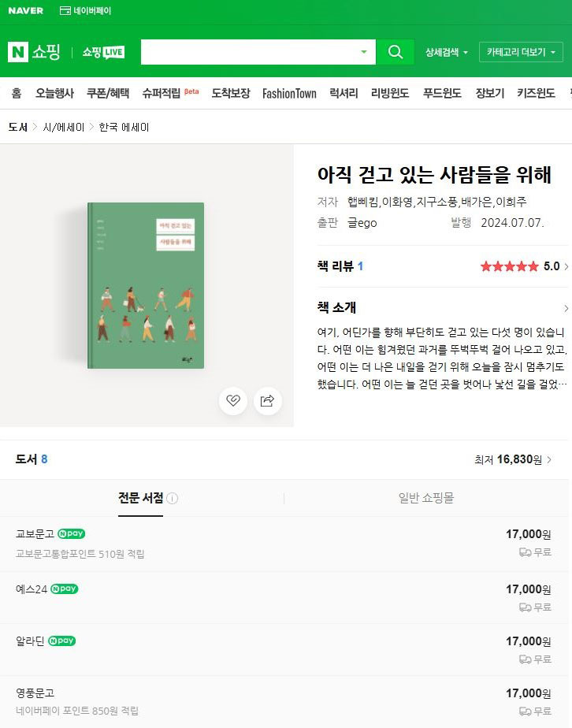Open search box suggestion dropdown arrow
Image resolution: width=572 pixels, height=728 pixels.
(x=364, y=51)
